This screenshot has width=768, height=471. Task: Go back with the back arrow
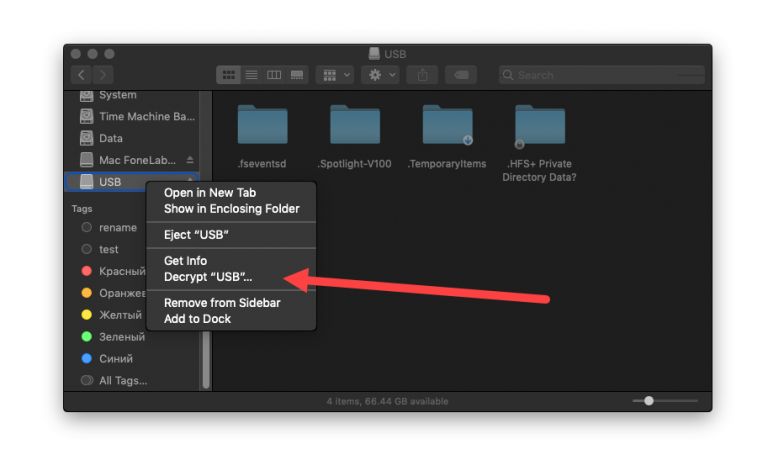[x=81, y=75]
